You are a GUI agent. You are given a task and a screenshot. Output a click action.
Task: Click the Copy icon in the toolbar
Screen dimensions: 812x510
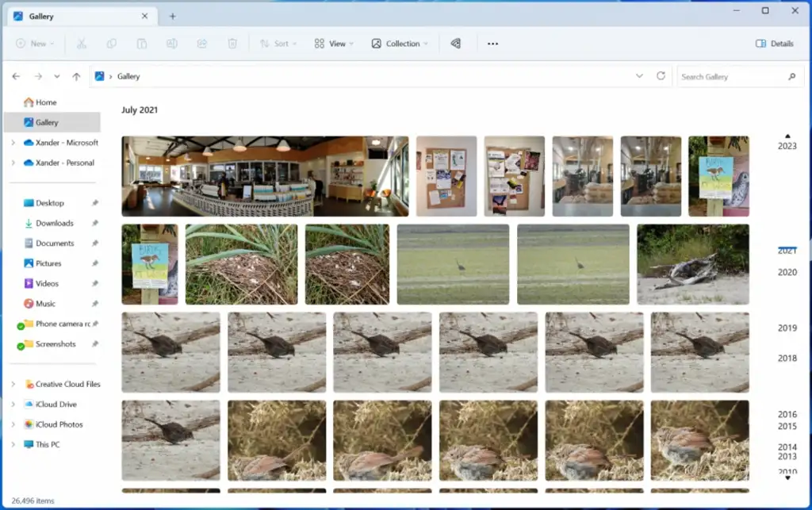click(x=111, y=43)
